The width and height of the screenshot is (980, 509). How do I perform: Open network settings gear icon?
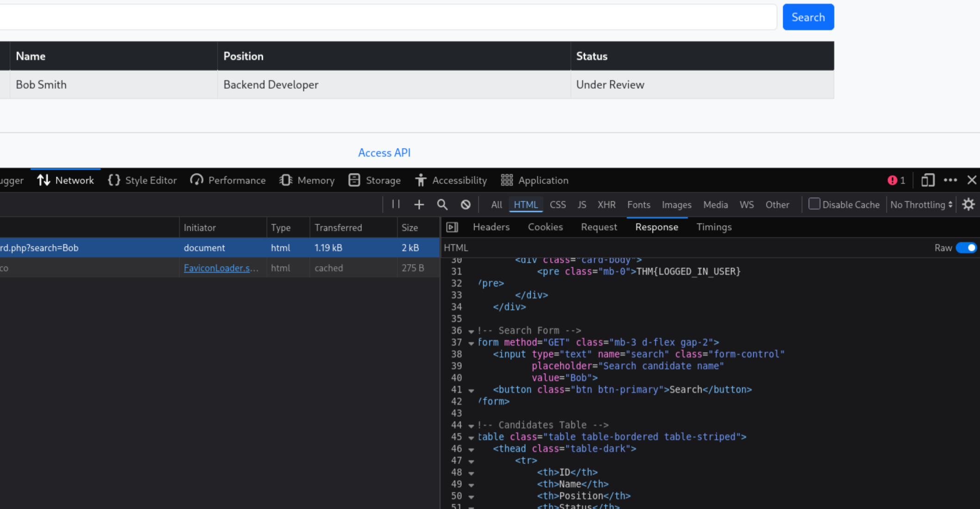click(x=968, y=205)
